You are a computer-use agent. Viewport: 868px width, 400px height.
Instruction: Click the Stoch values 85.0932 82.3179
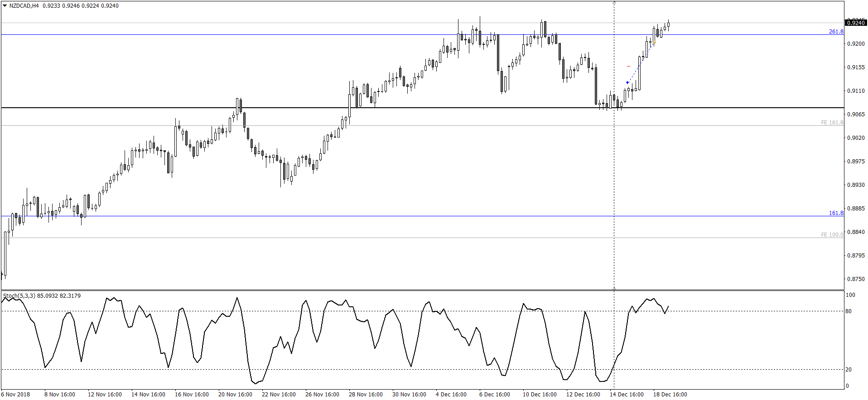(59, 296)
